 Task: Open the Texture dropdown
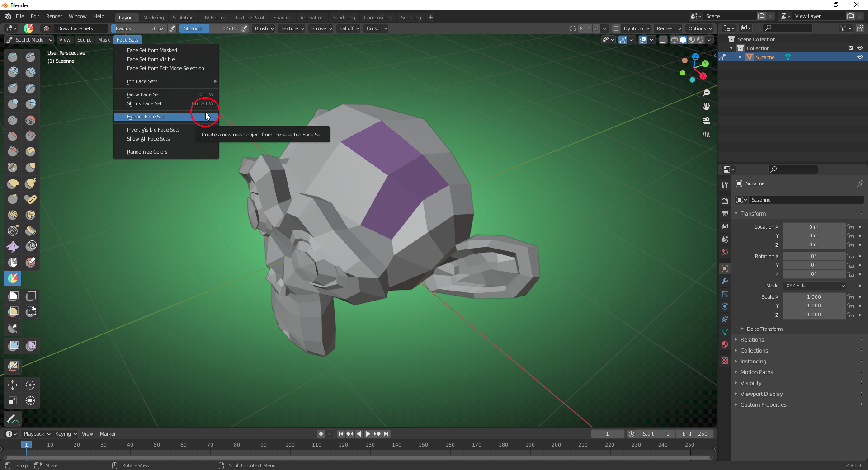(292, 28)
